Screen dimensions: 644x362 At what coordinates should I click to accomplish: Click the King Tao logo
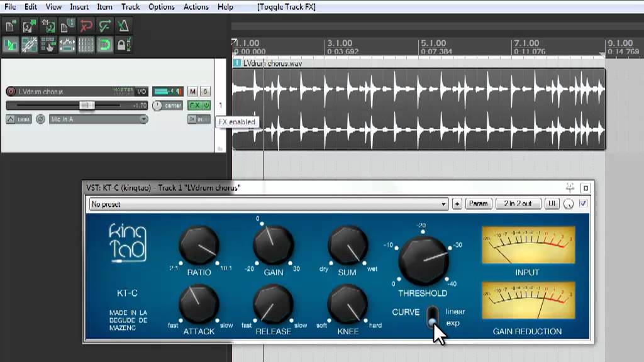tap(127, 243)
